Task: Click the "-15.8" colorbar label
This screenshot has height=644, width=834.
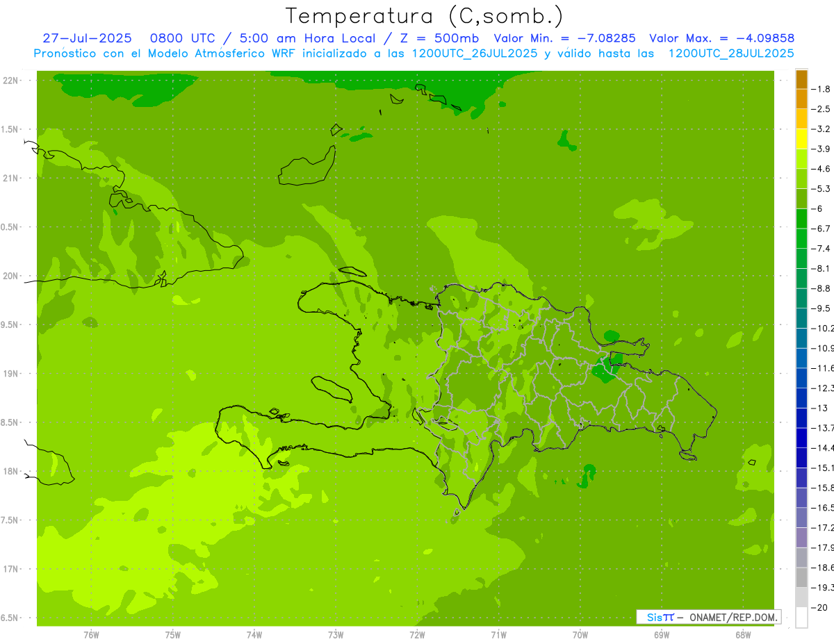Action: tap(823, 488)
